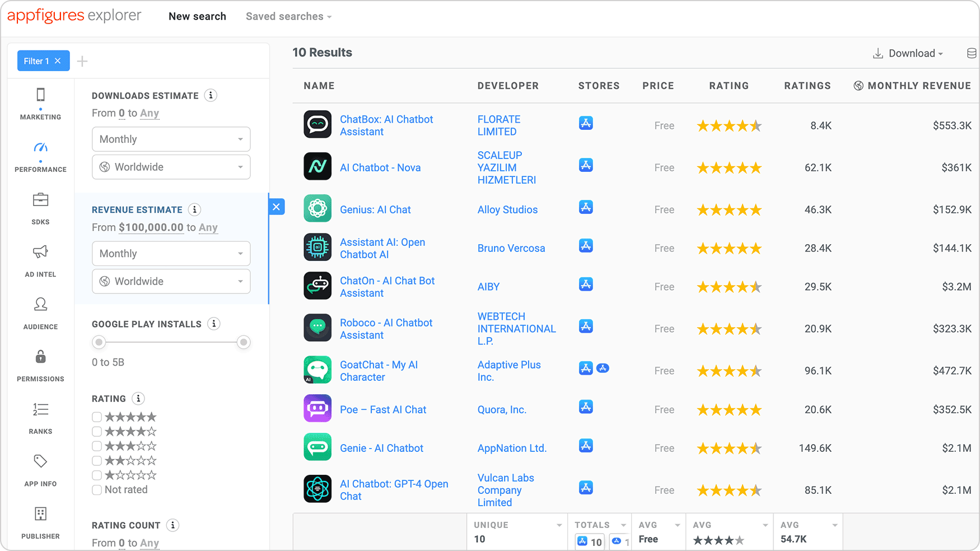Click the right Google Play Installs slider handle
The width and height of the screenshot is (980, 551).
244,342
